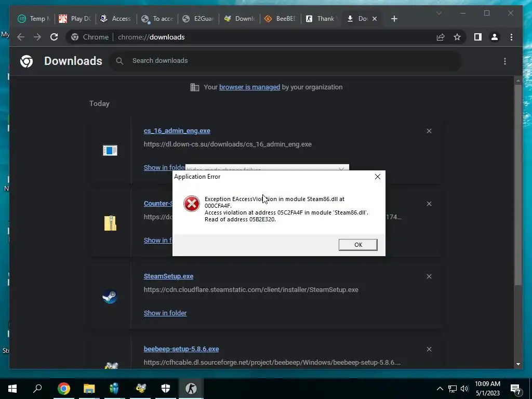Switch to the Temp Mail tab
Screen dimensions: 532x399
pyautogui.click(x=34, y=19)
